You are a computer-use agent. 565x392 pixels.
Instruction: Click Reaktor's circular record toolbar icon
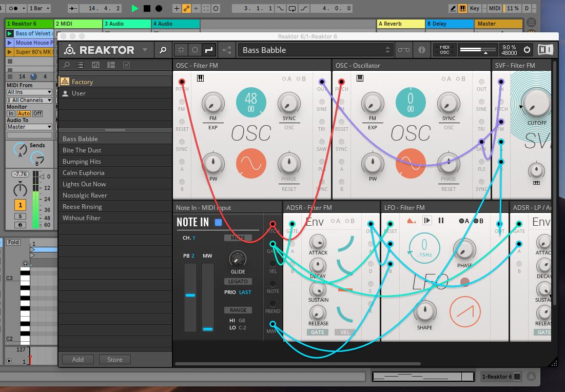click(195, 50)
